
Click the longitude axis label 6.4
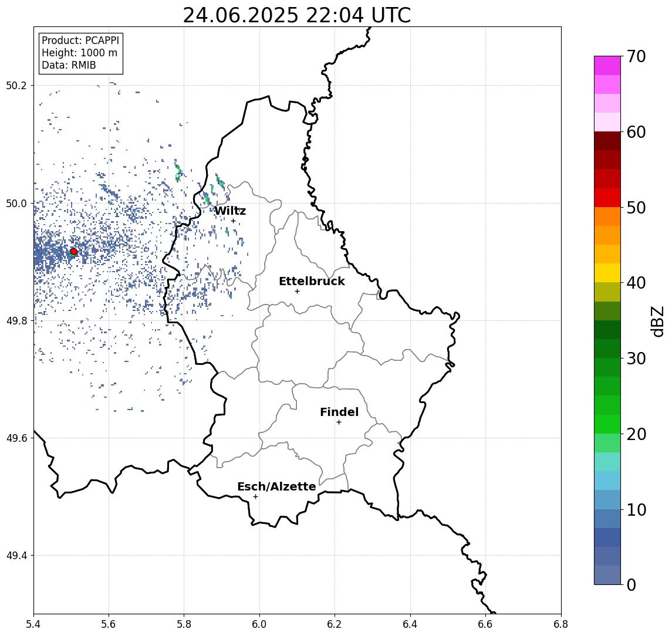[x=410, y=624]
